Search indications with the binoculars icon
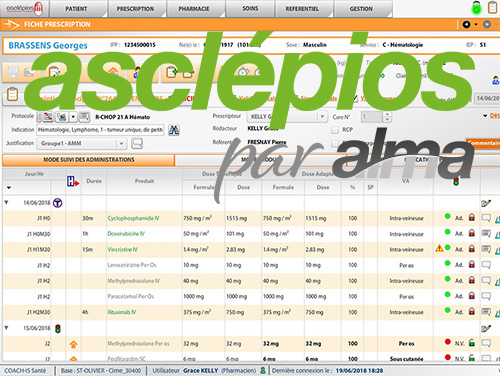The height and width of the screenshot is (376, 500). (x=174, y=130)
